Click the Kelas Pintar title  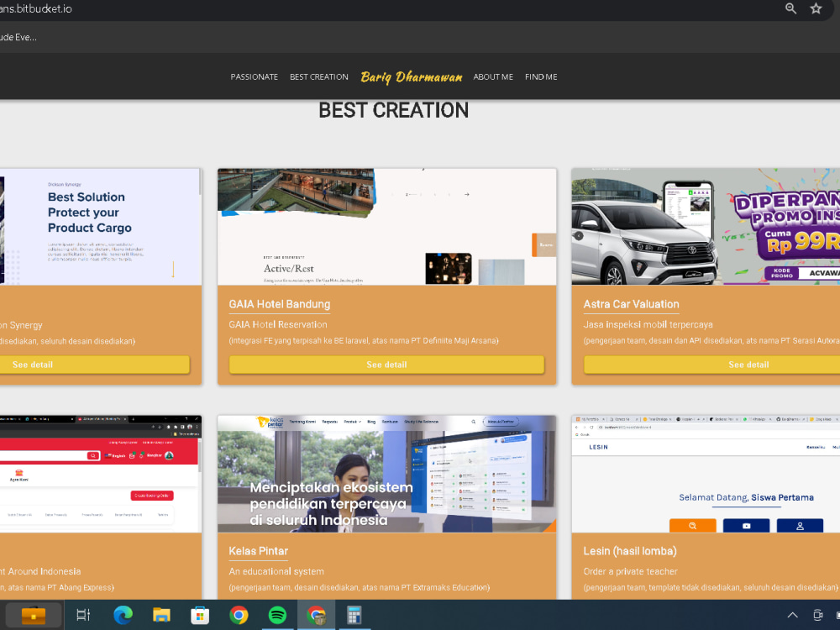tap(258, 551)
